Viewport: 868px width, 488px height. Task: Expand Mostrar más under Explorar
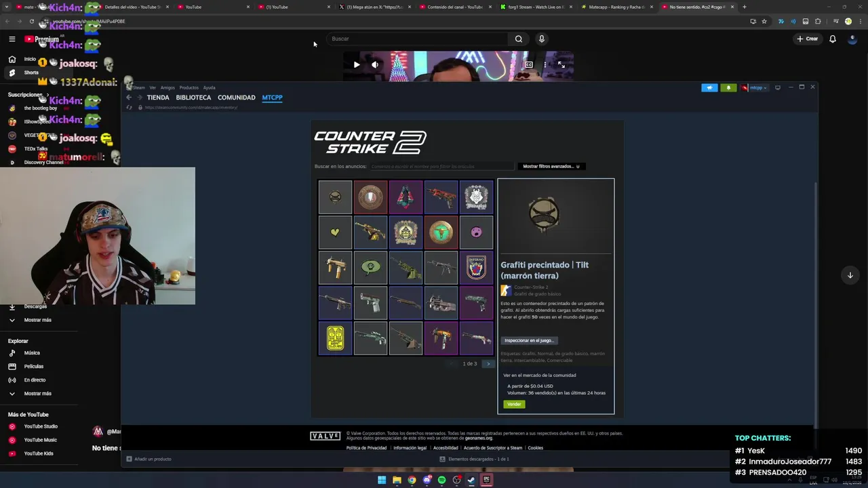tap(37, 394)
